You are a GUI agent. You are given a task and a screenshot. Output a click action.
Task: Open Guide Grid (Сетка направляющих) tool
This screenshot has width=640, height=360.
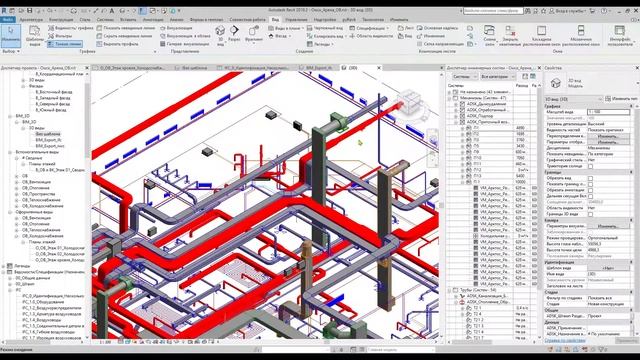440,44
